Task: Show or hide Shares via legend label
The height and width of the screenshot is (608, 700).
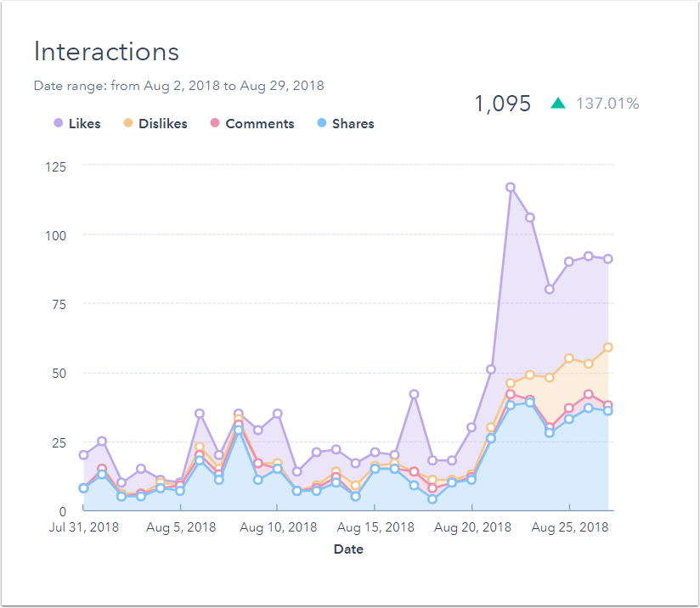Action: [x=353, y=124]
